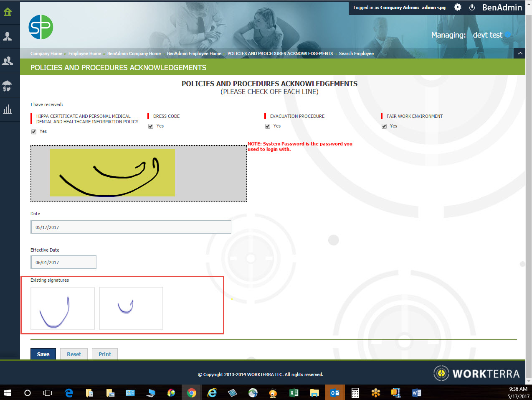Click the SP company logo

[41, 27]
